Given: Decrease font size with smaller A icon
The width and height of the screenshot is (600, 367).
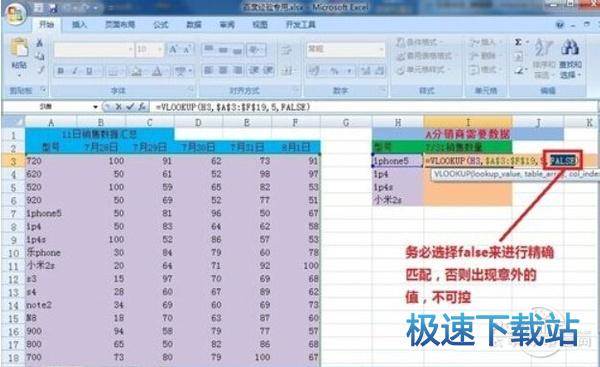Looking at the screenshot, I should (187, 49).
